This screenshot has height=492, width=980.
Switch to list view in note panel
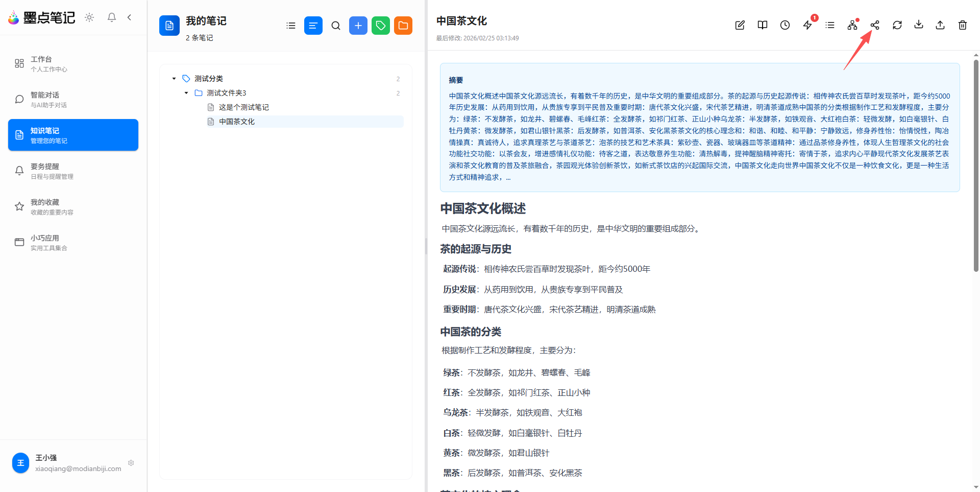[290, 25]
